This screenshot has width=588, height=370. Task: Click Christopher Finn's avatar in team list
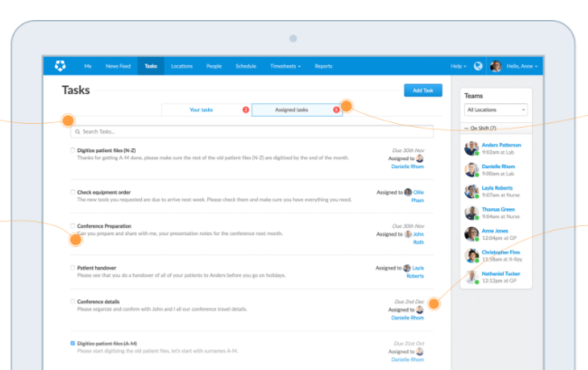click(x=471, y=256)
